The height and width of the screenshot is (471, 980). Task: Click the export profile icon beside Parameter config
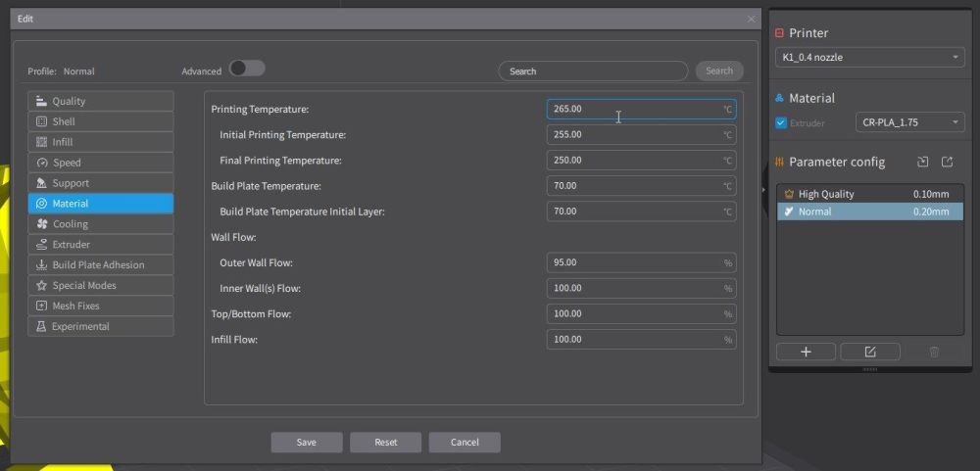tap(947, 162)
